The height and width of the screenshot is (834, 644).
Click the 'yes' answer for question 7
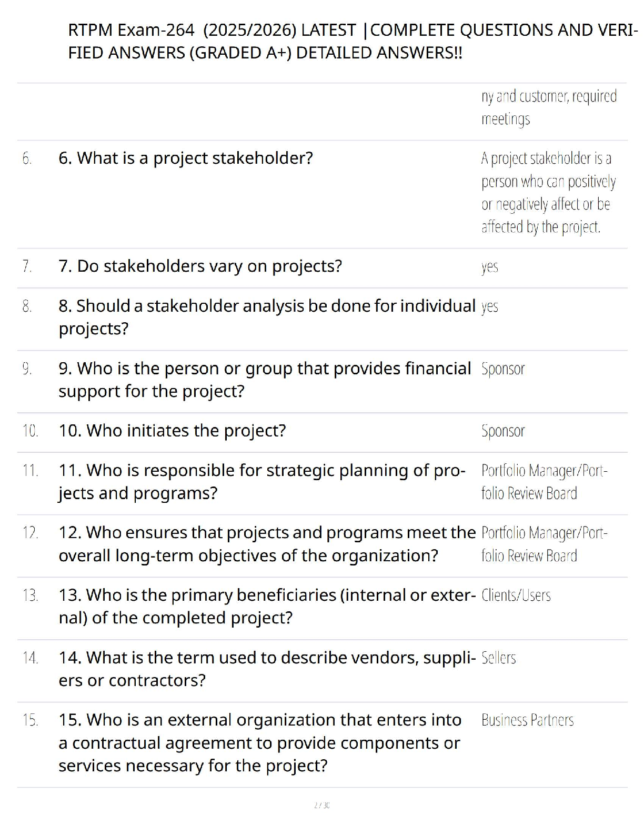[x=489, y=267]
